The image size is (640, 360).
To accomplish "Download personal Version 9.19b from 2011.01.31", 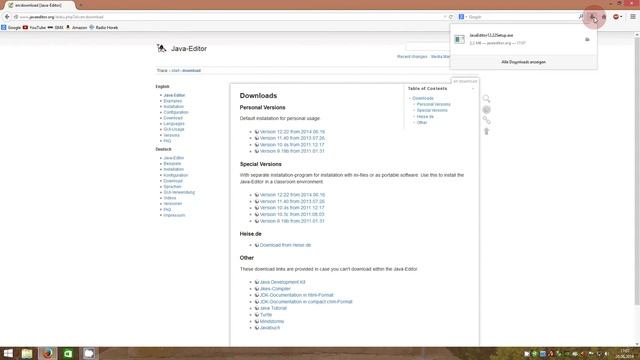I will click(x=292, y=151).
